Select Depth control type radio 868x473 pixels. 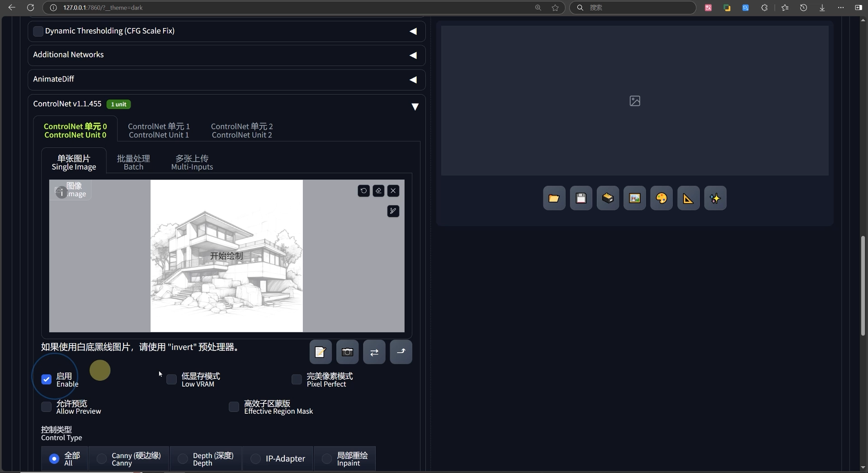pyautogui.click(x=183, y=459)
